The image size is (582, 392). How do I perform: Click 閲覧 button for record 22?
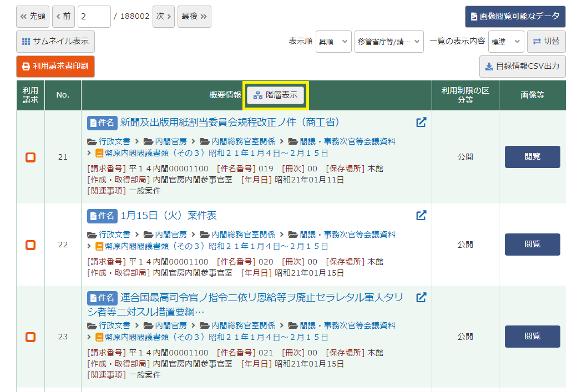click(532, 245)
